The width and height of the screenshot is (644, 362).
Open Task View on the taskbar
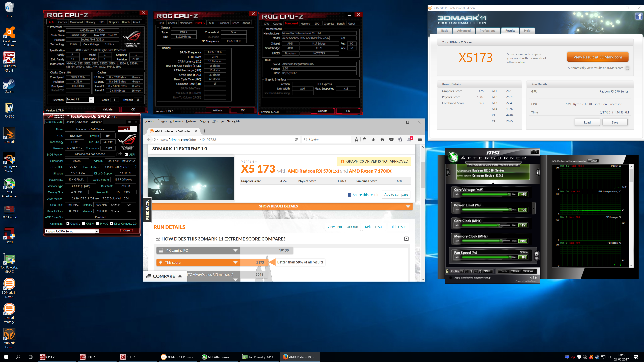pos(30,357)
